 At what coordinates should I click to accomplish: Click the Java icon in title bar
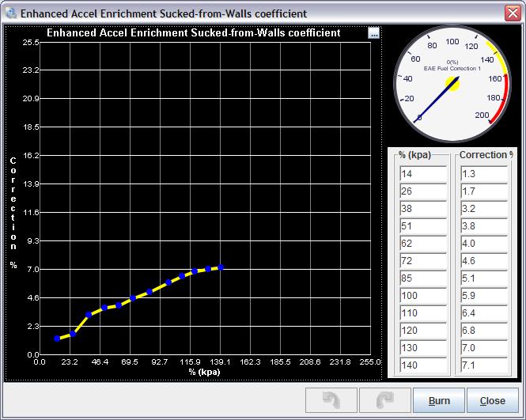click(x=10, y=13)
